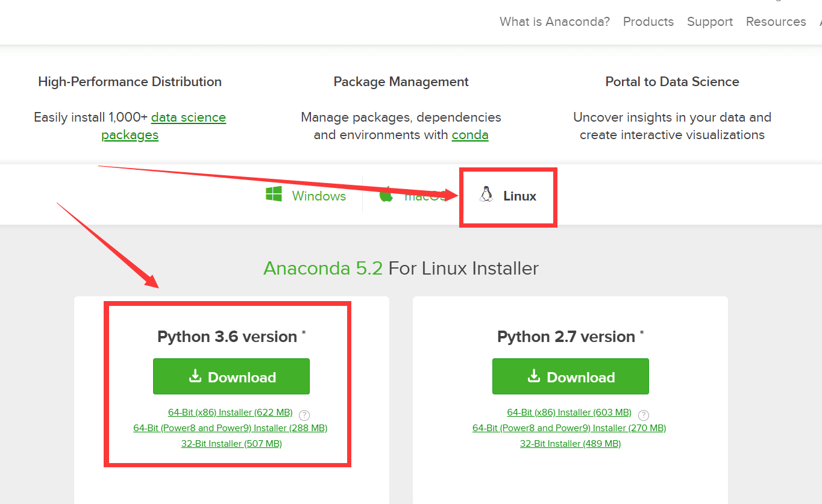Click the Apple icon next to macOS
This screenshot has width=822, height=504.
[386, 194]
